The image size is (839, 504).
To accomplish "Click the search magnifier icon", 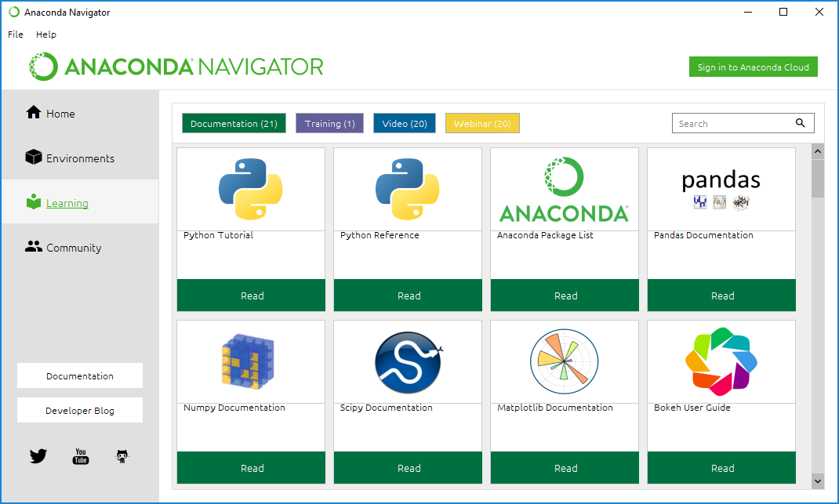I will coord(801,123).
